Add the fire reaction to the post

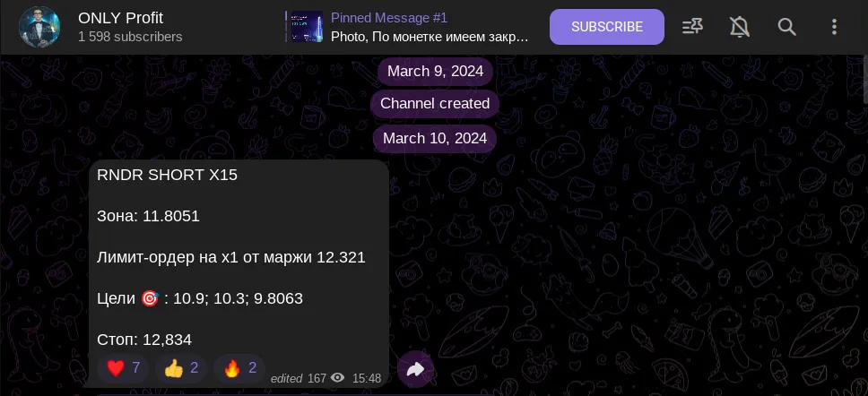[239, 368]
